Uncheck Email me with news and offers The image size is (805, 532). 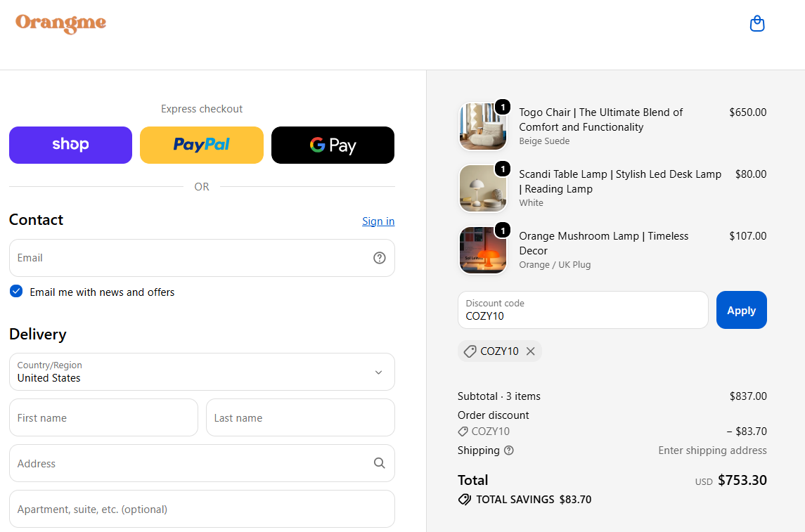coord(16,292)
